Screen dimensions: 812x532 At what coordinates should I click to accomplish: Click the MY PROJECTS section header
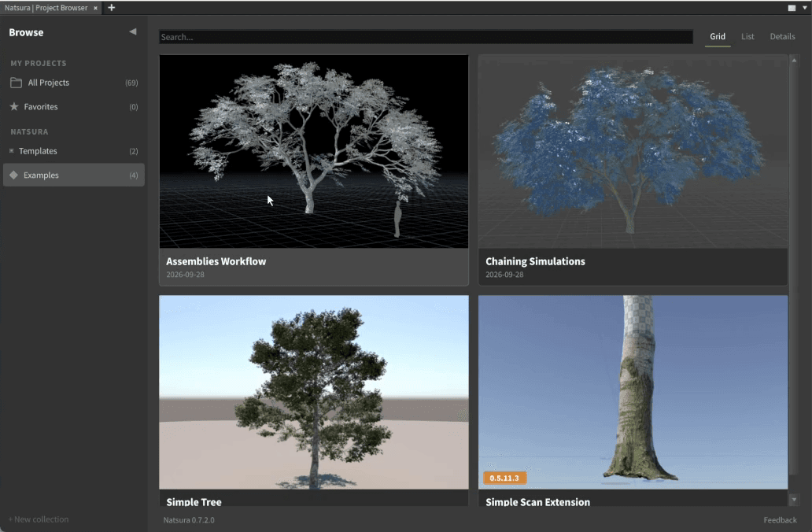(x=39, y=63)
